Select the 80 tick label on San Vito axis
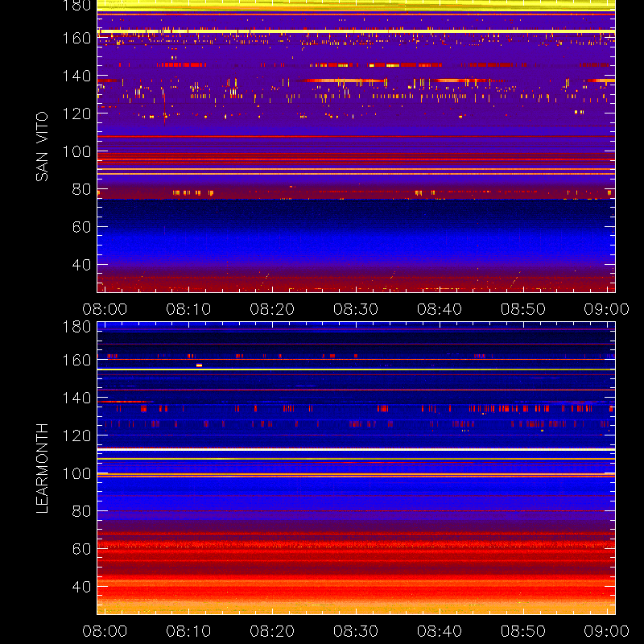Viewport: 644px width, 644px height. [81, 189]
